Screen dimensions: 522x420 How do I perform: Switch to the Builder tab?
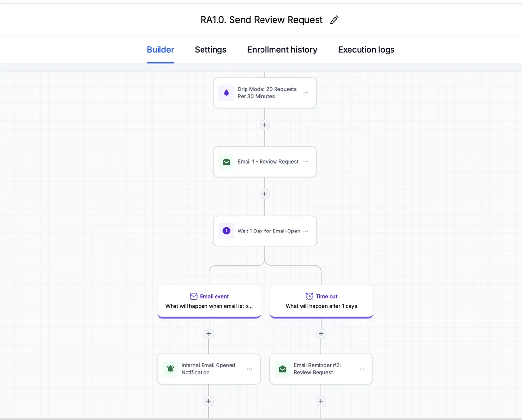(160, 50)
